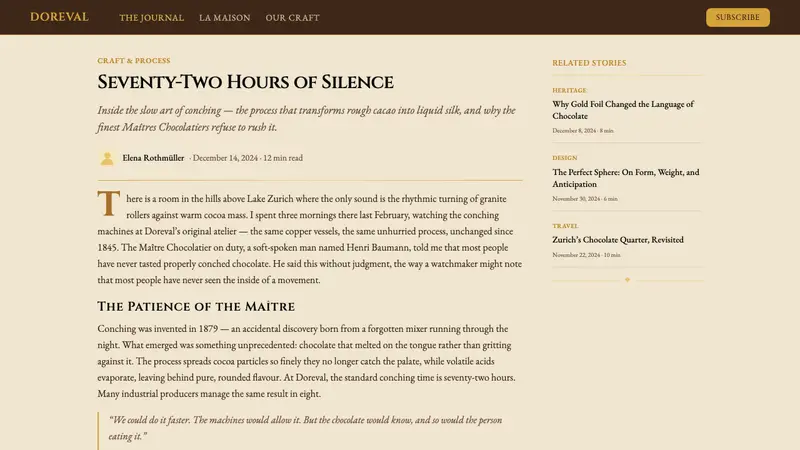Select the Design category tag

[x=565, y=158]
